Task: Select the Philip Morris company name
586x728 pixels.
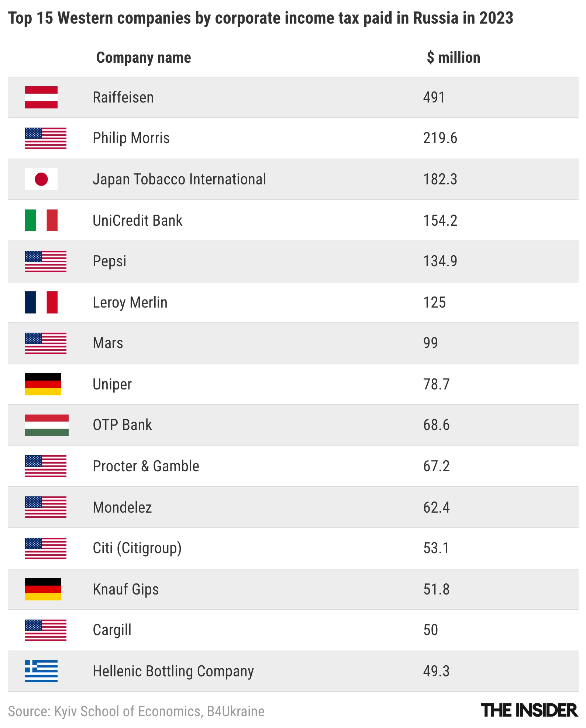Action: (x=131, y=138)
